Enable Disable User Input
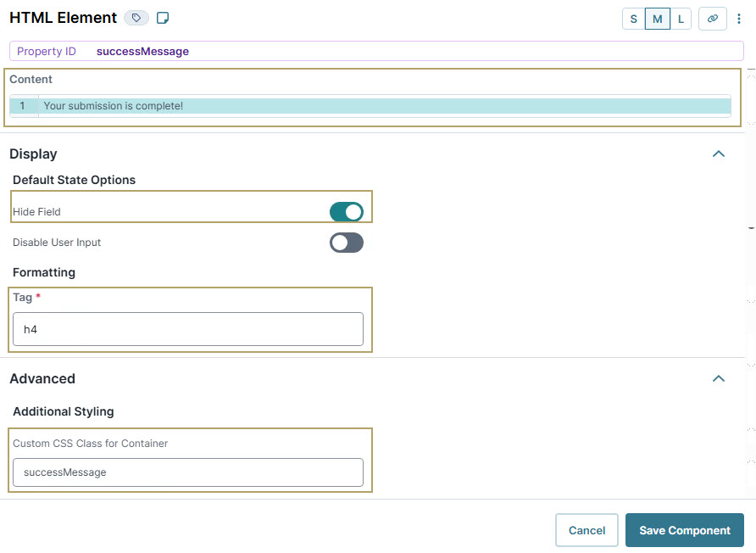 [x=346, y=242]
